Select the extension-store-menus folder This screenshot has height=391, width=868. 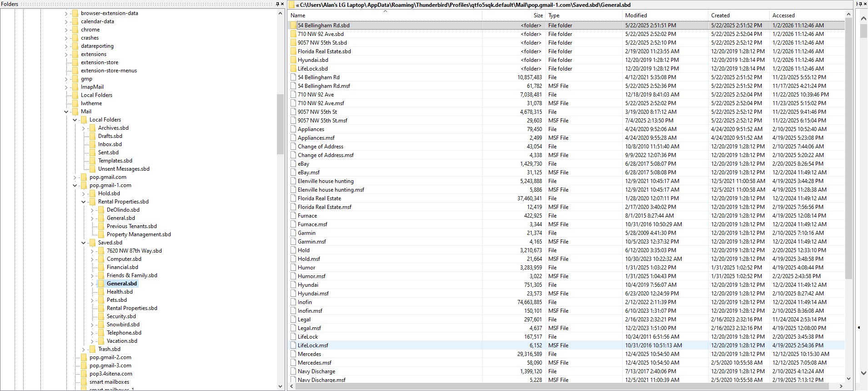click(109, 71)
